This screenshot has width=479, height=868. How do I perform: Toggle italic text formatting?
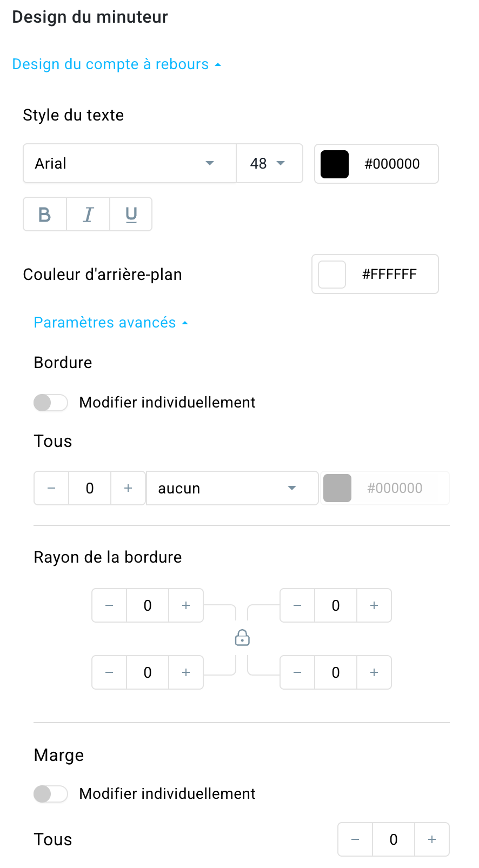pos(88,215)
